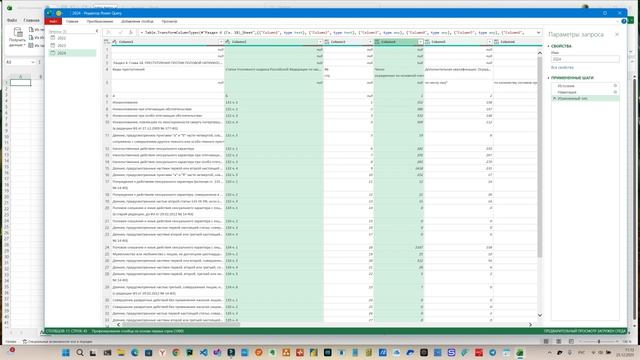
Task: Open the Column4 filter dropdown
Action: [420, 42]
